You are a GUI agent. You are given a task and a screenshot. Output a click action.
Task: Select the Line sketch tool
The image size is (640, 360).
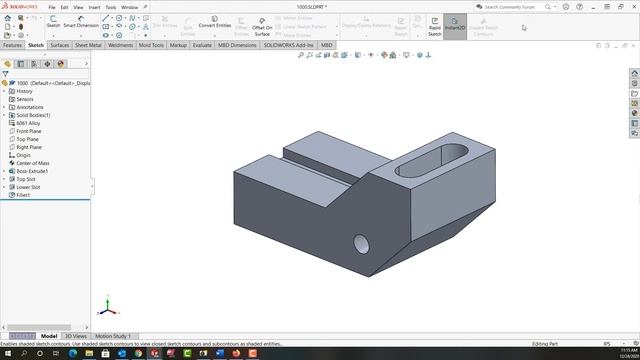106,18
